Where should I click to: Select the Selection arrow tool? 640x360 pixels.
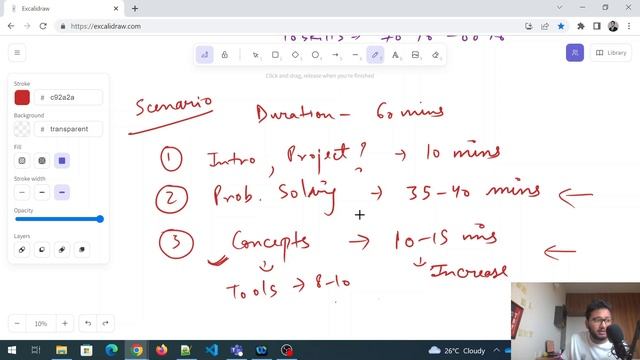[256, 55]
